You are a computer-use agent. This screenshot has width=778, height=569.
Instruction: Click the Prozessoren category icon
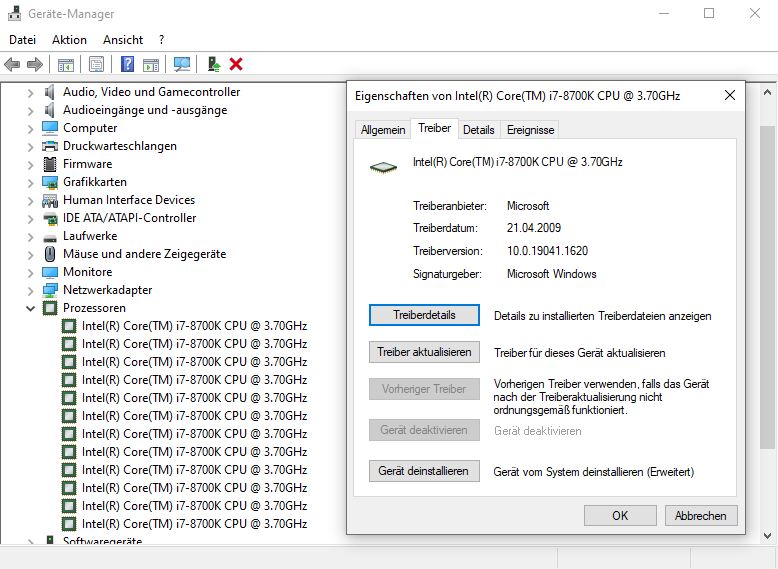[x=50, y=308]
